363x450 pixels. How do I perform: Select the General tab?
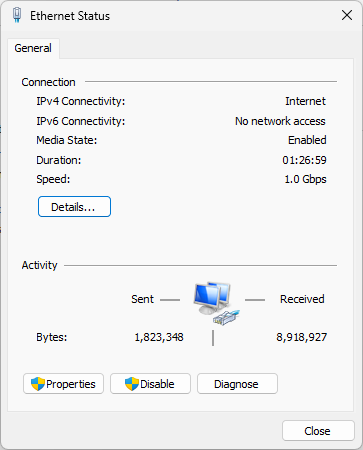(x=33, y=48)
